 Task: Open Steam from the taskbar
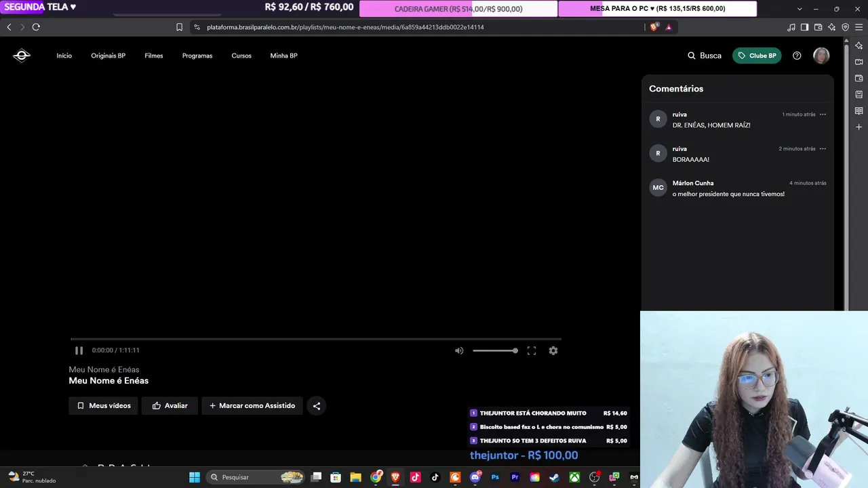[x=555, y=477]
